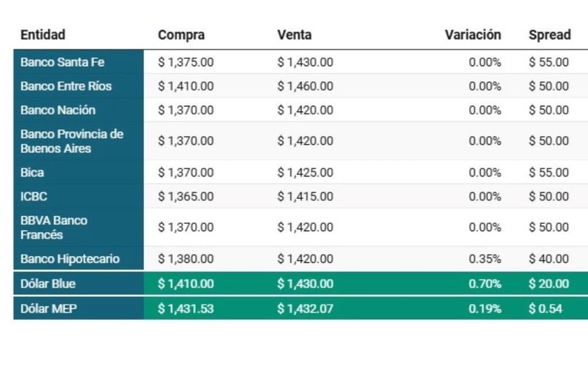Select the Banco Entre Ríos entity
The height and width of the screenshot is (391, 588).
tap(66, 86)
